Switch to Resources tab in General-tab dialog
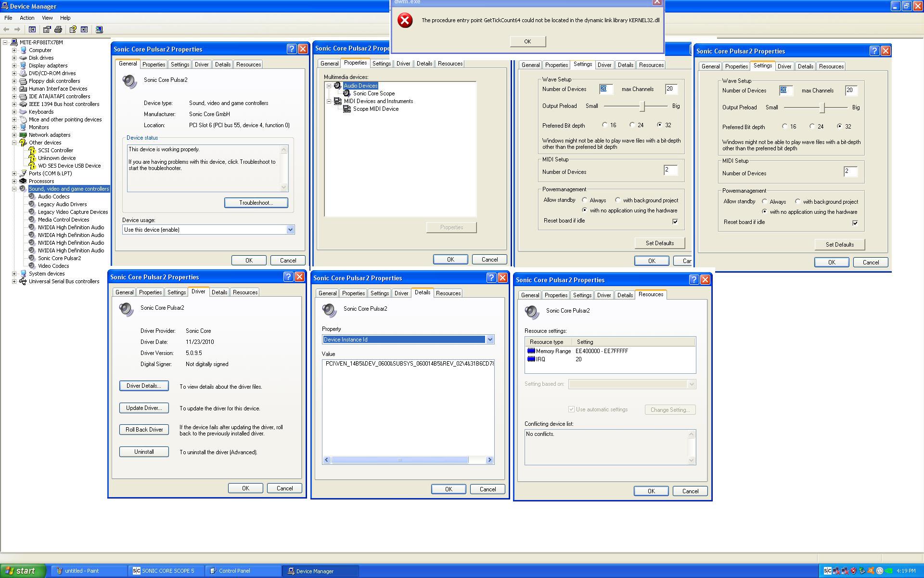924x578 pixels. pos(248,64)
